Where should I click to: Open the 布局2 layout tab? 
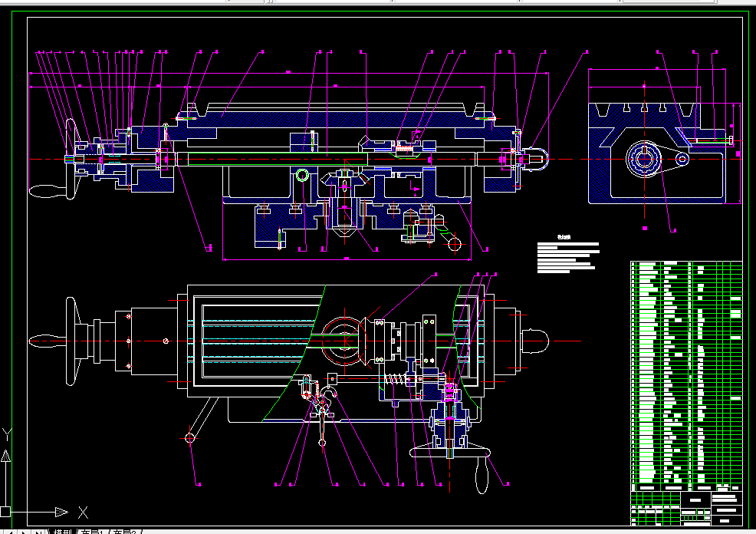coord(125,532)
